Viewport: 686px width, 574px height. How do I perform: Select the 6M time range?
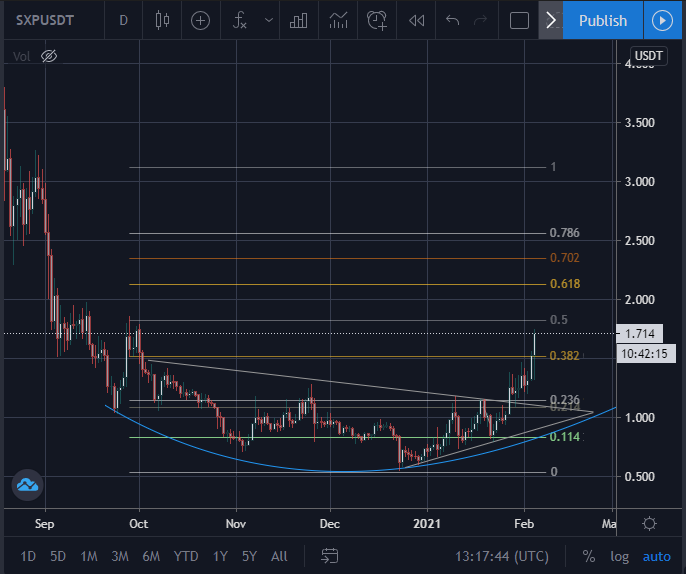pyautogui.click(x=151, y=556)
